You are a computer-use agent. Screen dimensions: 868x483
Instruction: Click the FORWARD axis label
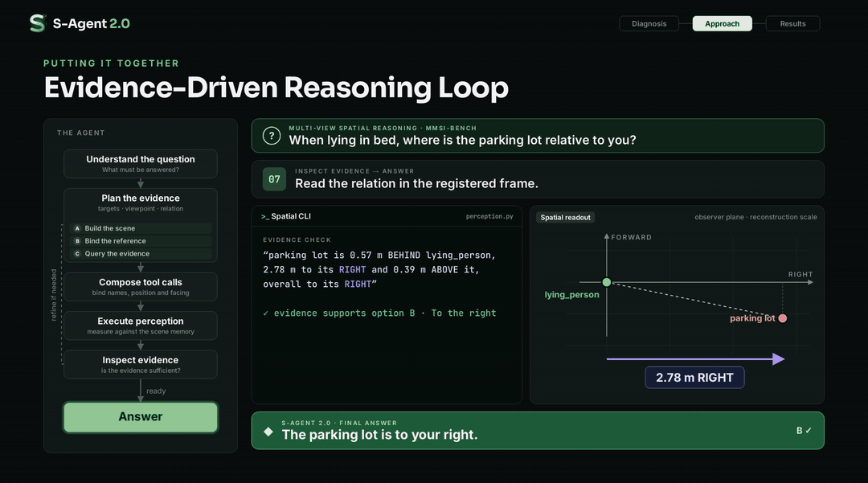pos(631,237)
